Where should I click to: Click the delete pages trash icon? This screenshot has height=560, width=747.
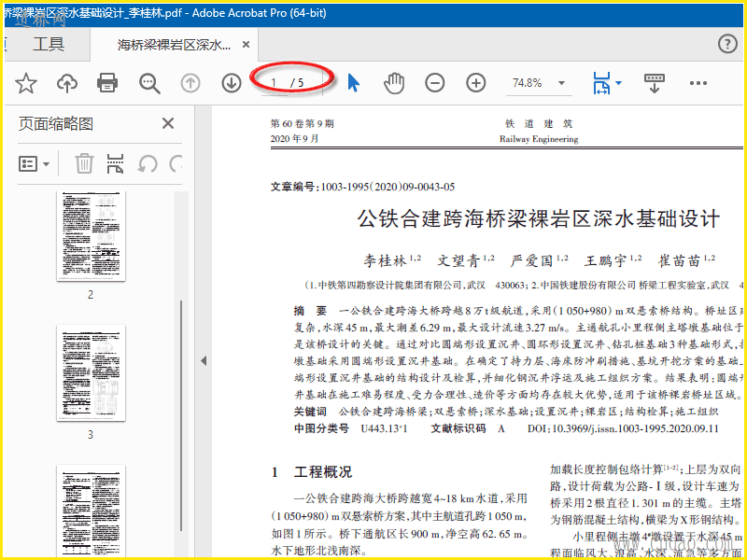[x=84, y=164]
